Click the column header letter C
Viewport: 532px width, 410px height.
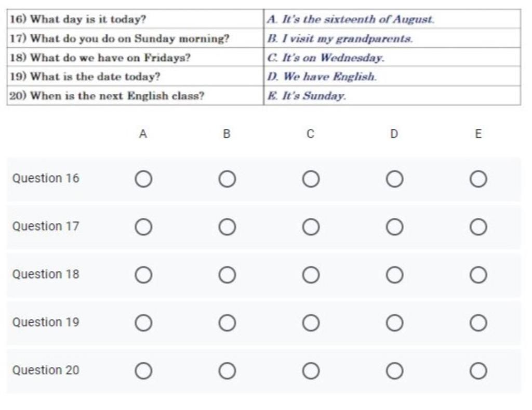[x=310, y=134]
